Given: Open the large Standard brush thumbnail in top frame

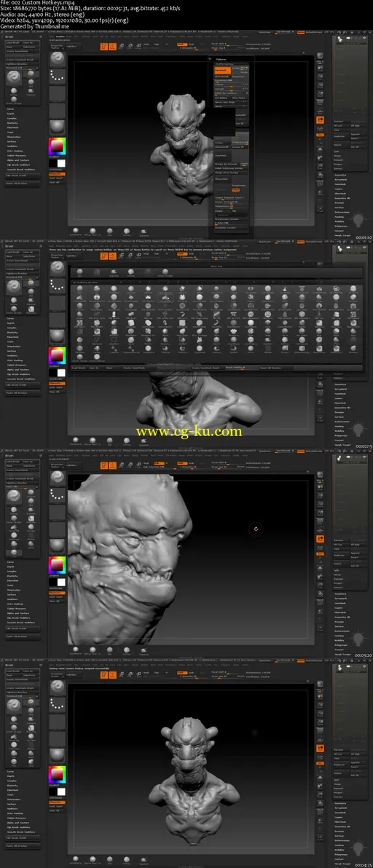Looking at the screenshot, I should pyautogui.click(x=14, y=79).
